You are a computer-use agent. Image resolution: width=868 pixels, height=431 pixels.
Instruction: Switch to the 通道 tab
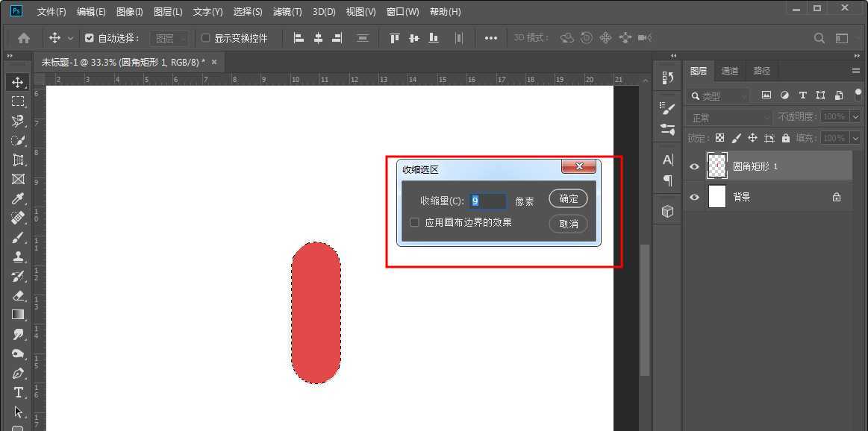click(729, 70)
